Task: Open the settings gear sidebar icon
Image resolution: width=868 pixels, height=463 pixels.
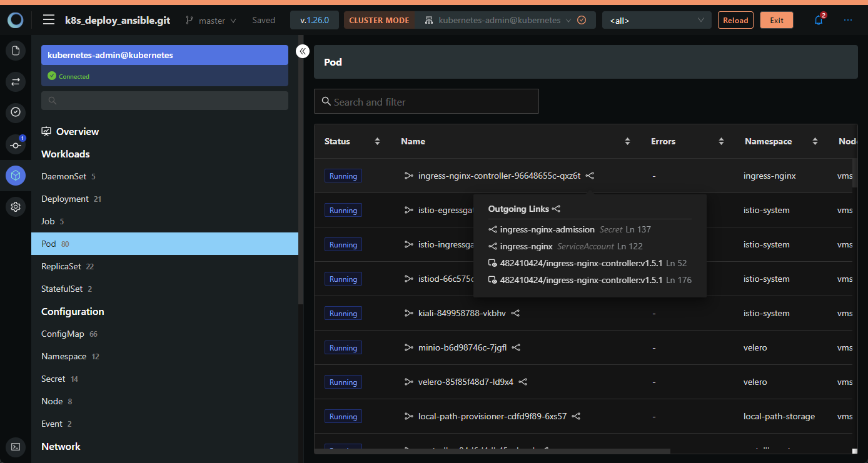Action: click(x=16, y=206)
